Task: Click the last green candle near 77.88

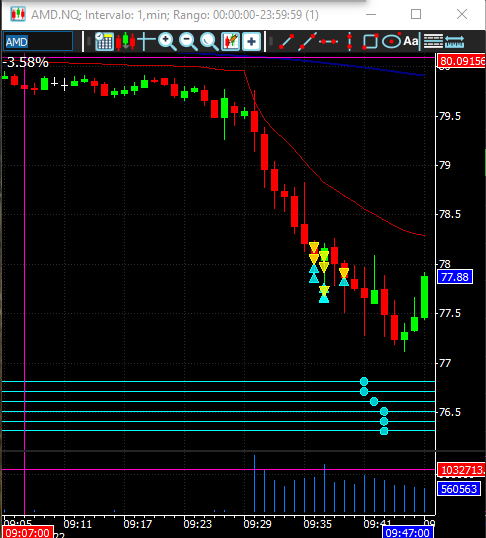Action: click(425, 297)
